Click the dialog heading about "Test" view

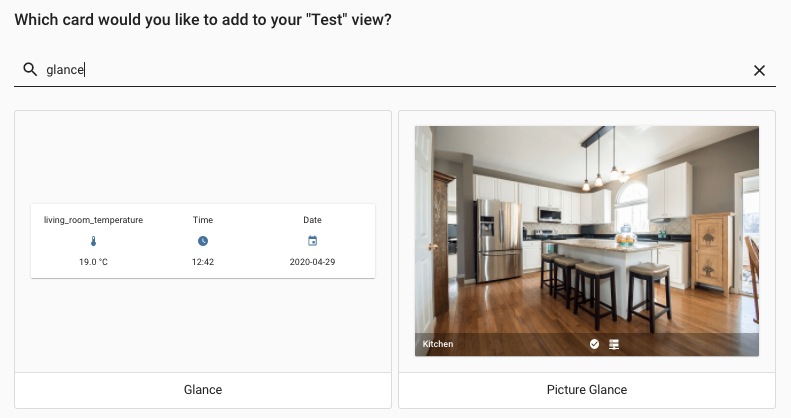pos(203,20)
